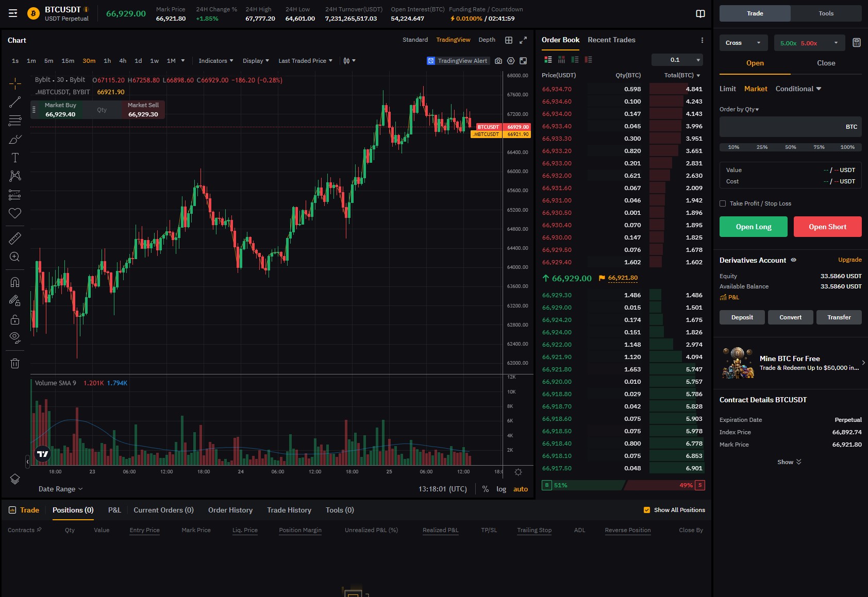Open order book options menu
This screenshot has height=597, width=868.
point(702,40)
